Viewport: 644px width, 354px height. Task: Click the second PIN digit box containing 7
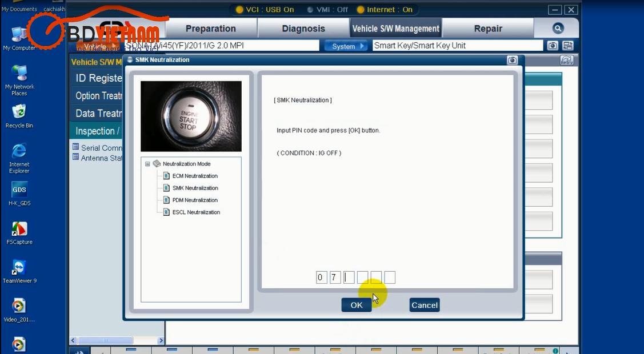(335, 277)
